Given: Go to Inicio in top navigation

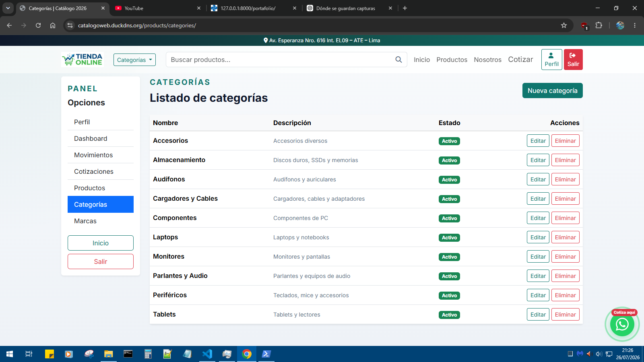Looking at the screenshot, I should coord(422,60).
